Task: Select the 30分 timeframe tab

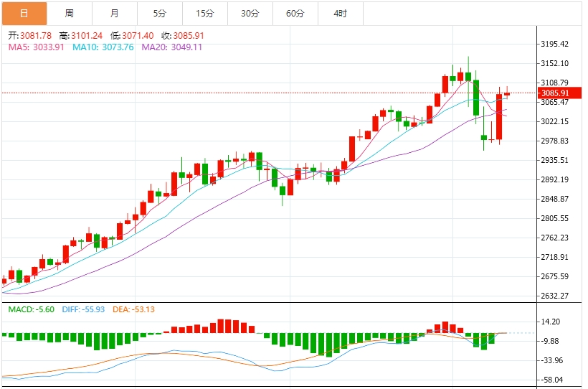Action: tap(250, 14)
